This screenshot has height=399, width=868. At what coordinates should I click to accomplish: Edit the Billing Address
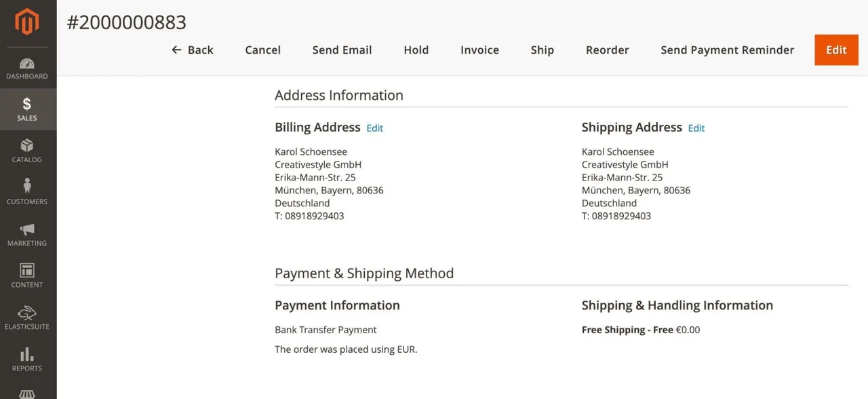375,128
